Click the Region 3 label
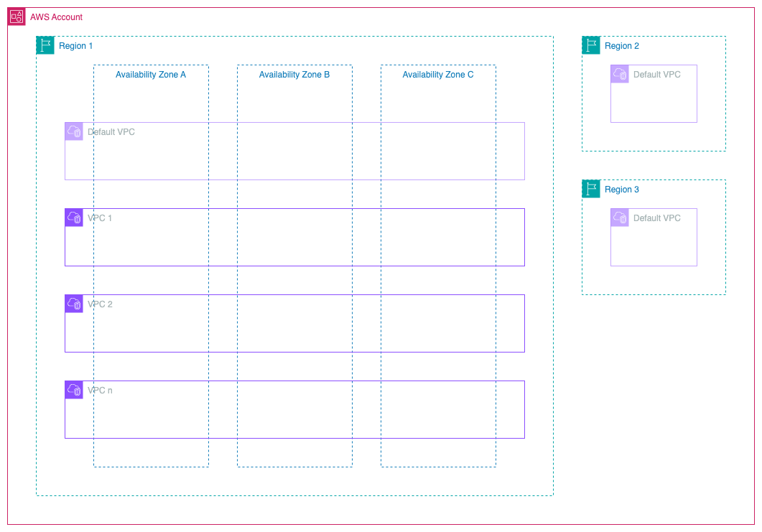The image size is (762, 532). point(621,190)
